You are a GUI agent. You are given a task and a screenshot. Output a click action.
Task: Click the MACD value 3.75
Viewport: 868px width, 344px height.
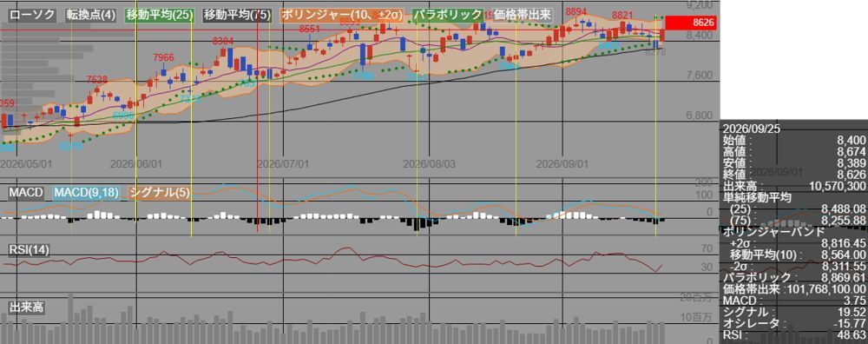pyautogui.click(x=856, y=301)
